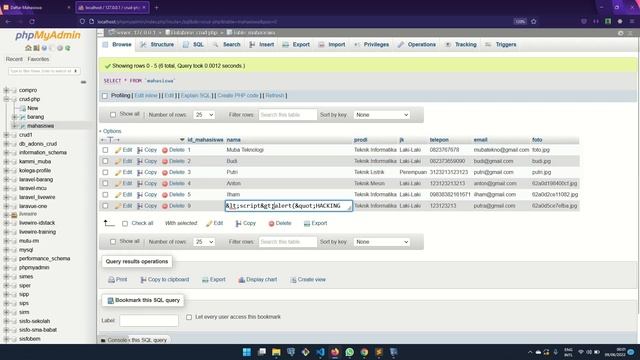Screen dimensions: 640x360
Task: Open the upper Sort by key dropdown
Action: 381,115
